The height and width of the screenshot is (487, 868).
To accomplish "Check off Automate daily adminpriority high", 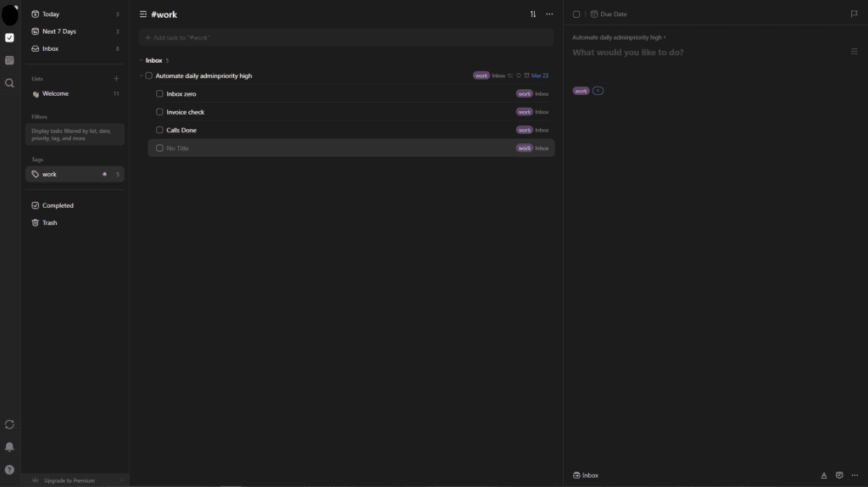I will [149, 76].
